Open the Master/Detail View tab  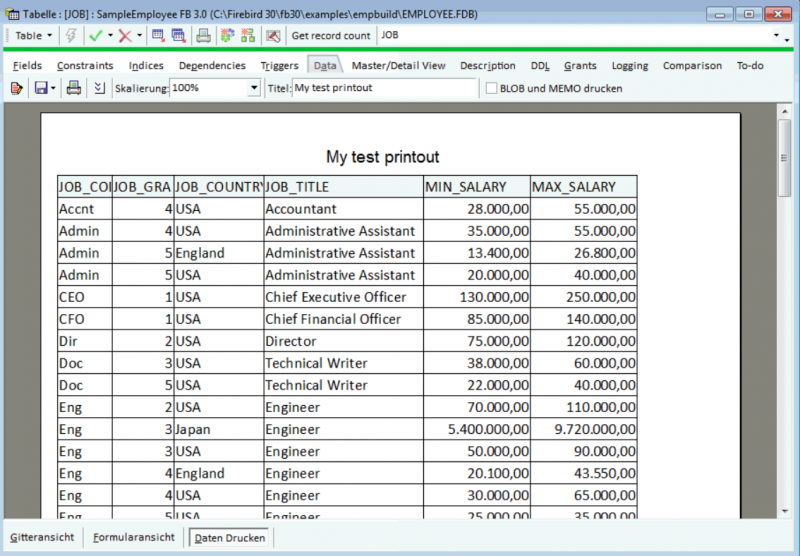[x=398, y=65]
